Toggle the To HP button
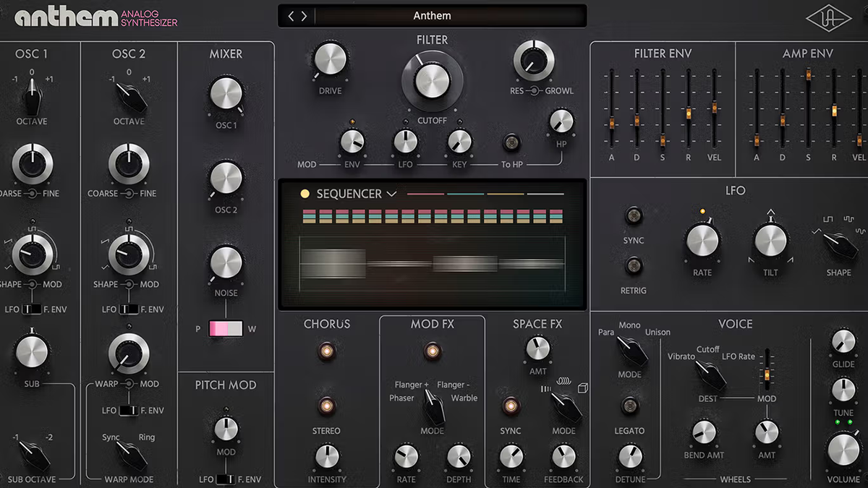 [x=513, y=141]
